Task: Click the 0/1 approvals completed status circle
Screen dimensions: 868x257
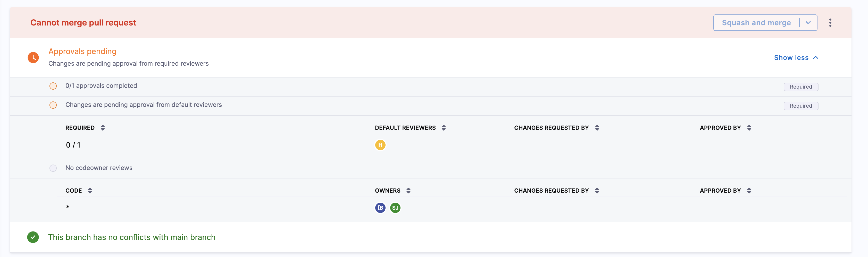Action: tap(53, 86)
